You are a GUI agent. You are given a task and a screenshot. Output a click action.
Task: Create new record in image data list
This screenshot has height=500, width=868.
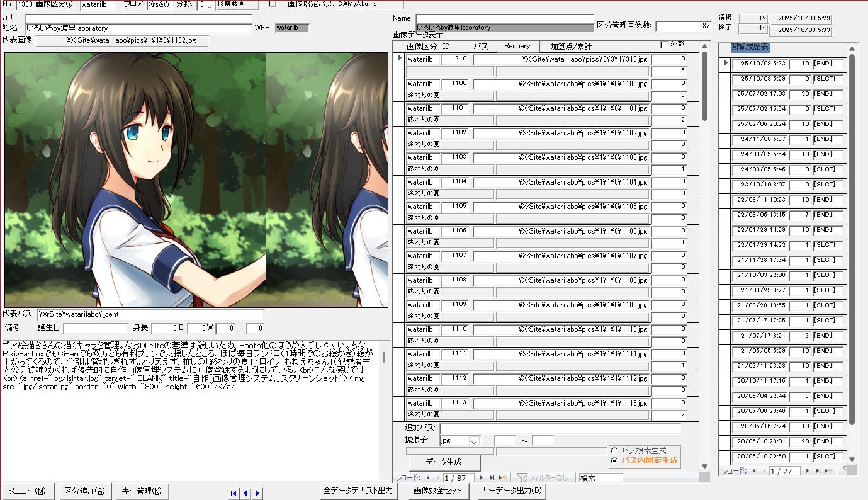coord(503,478)
